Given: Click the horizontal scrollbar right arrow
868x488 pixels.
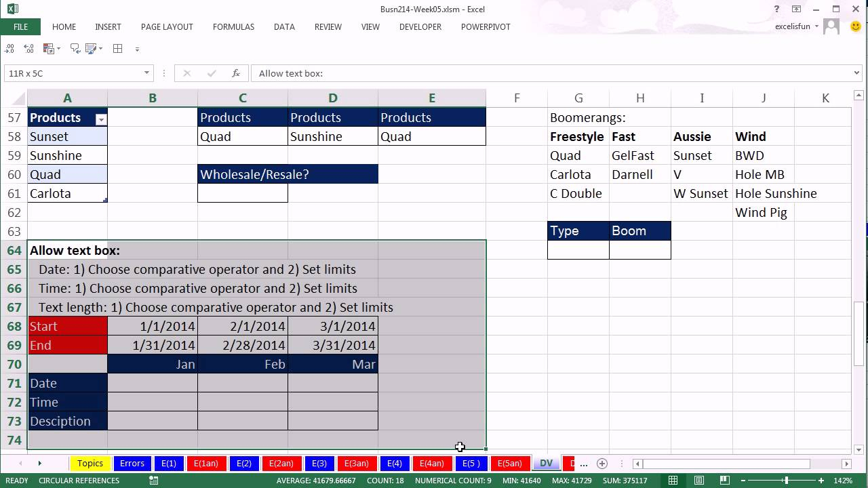Looking at the screenshot, I should [x=846, y=463].
